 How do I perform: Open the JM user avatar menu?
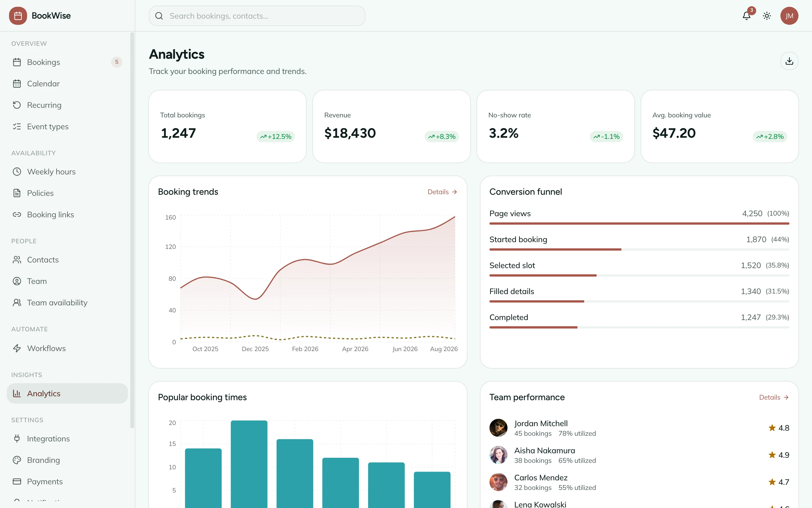789,16
